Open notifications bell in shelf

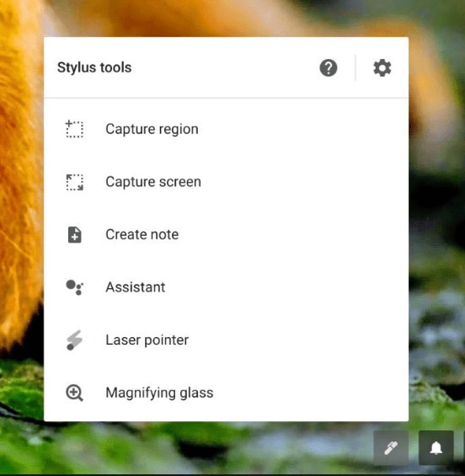(x=436, y=447)
